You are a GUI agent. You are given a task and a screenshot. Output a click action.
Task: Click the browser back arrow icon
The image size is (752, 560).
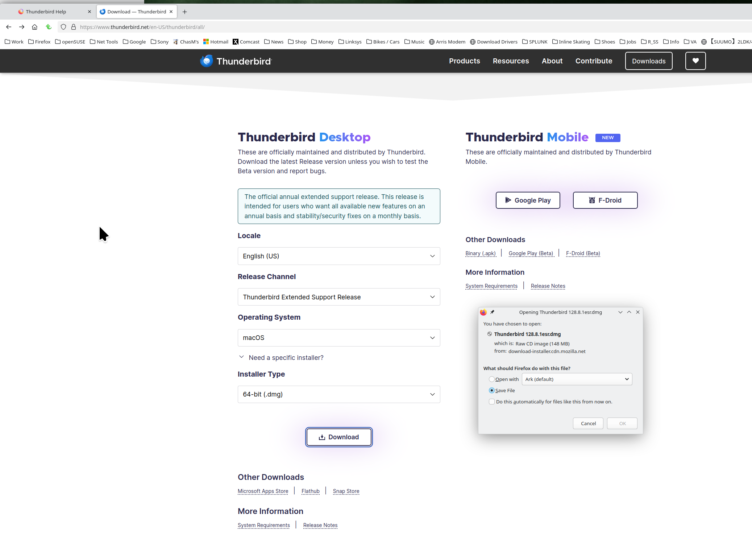pyautogui.click(x=9, y=27)
